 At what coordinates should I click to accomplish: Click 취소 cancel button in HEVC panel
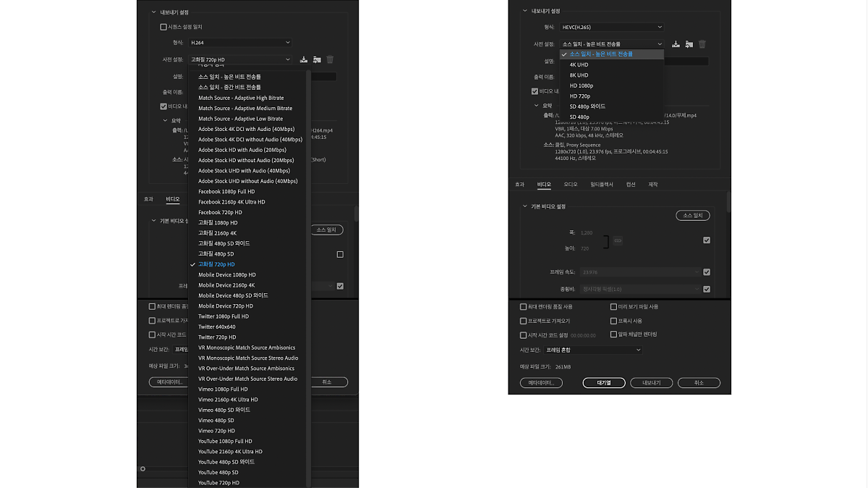(x=699, y=382)
